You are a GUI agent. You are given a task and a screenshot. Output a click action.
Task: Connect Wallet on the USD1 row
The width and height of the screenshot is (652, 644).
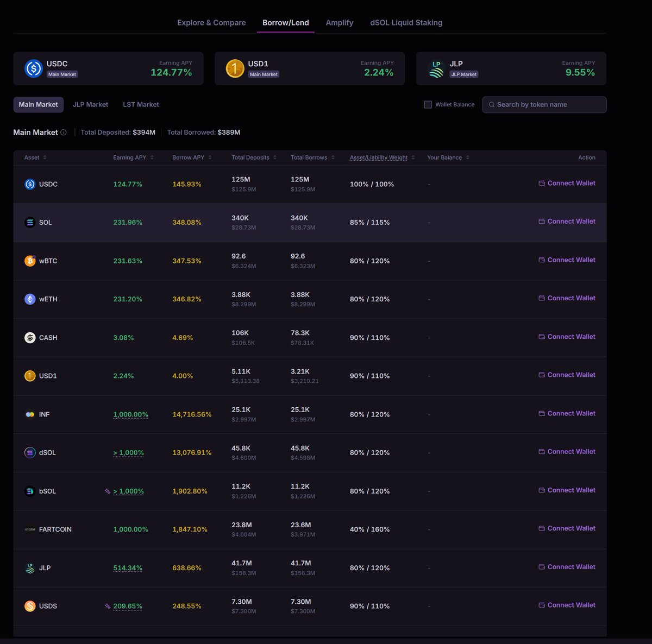[567, 375]
